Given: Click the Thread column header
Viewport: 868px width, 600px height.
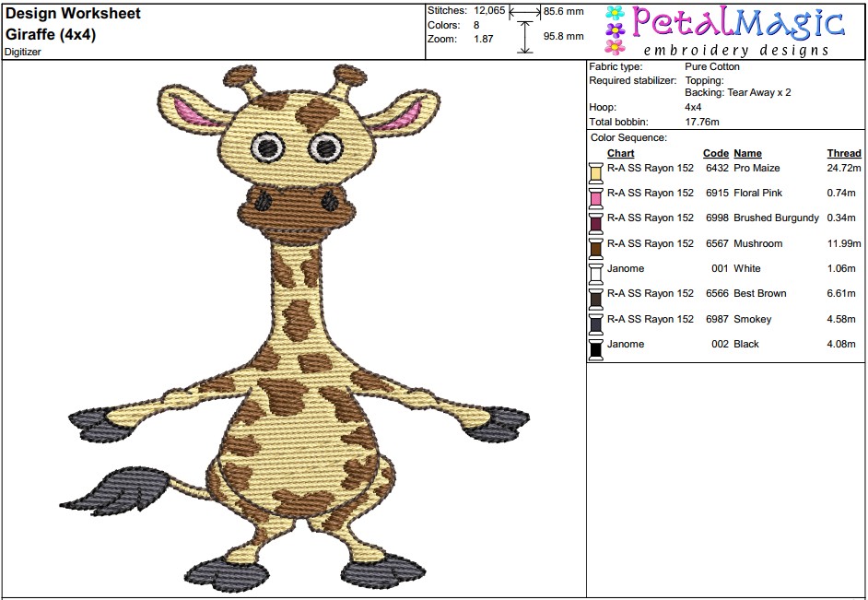Looking at the screenshot, I should click(844, 153).
